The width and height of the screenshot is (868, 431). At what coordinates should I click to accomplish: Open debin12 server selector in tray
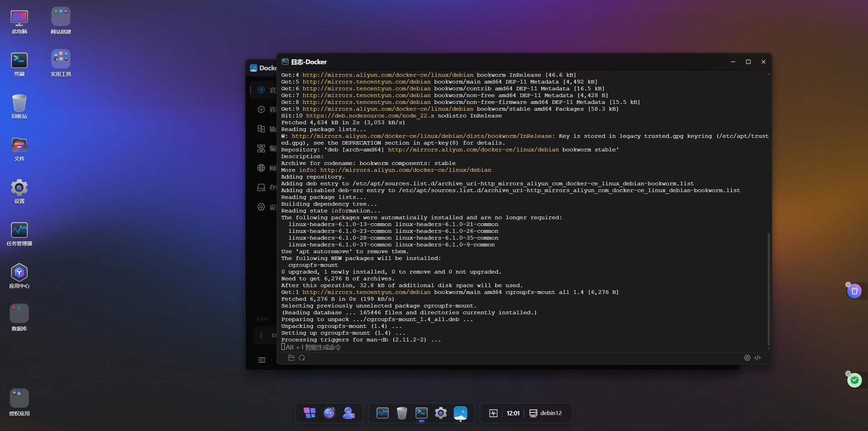point(546,413)
